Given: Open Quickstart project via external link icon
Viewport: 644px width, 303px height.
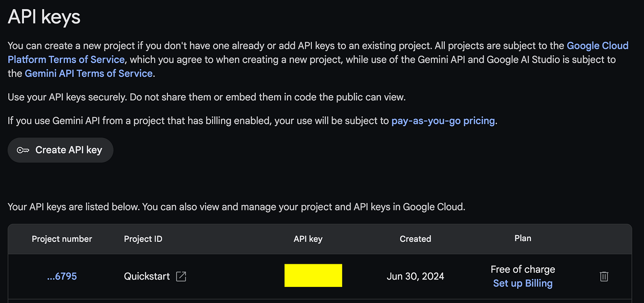Looking at the screenshot, I should pos(181,276).
